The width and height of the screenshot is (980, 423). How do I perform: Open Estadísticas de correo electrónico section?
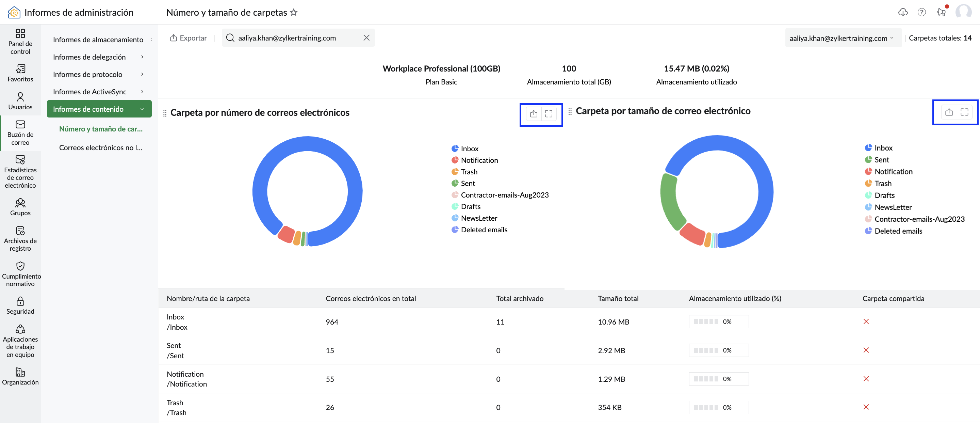click(x=20, y=172)
